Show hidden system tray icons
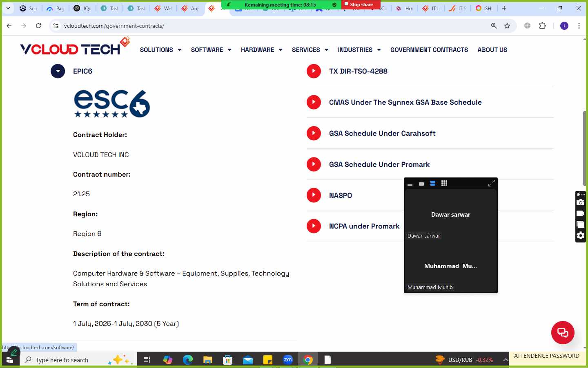The width and height of the screenshot is (588, 368). 506,360
